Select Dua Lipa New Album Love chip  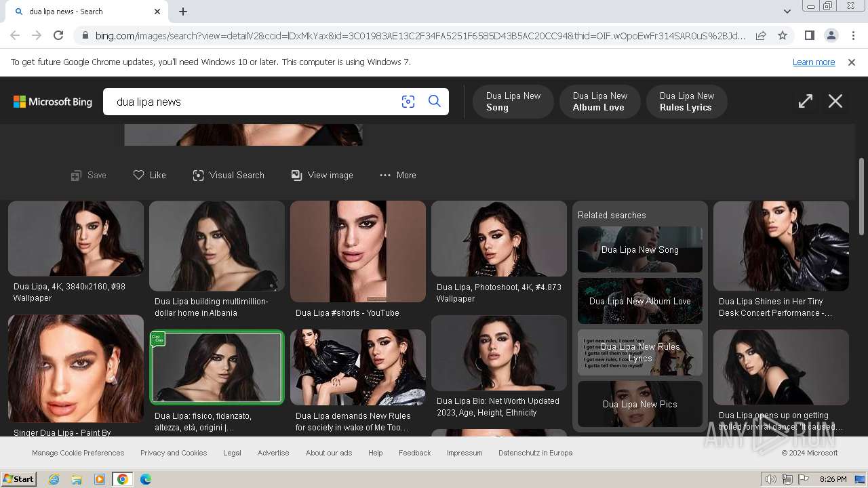pos(599,102)
